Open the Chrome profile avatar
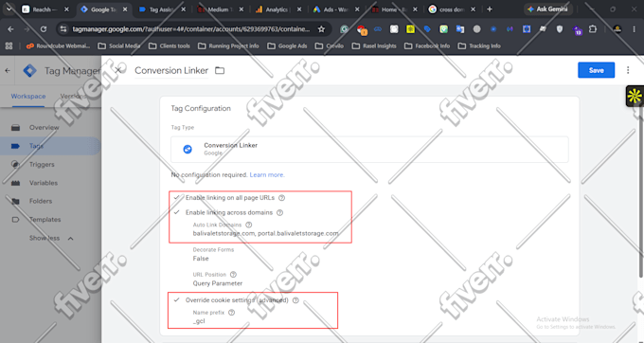Screen dimensions: 644x343 coord(617,29)
